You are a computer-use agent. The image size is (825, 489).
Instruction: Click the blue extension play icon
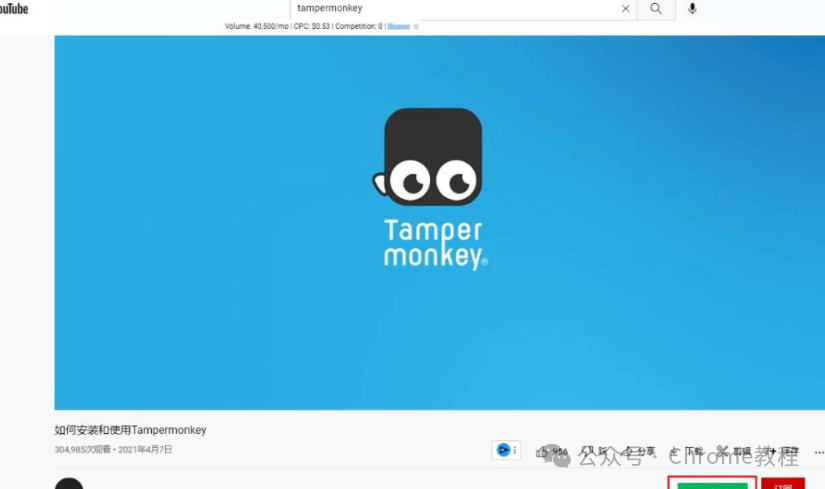tap(503, 450)
